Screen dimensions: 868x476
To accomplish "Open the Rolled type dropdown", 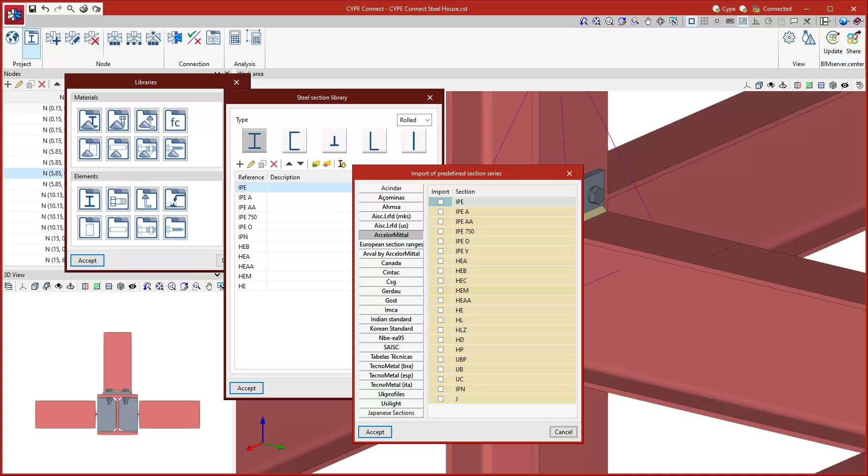I will point(414,120).
